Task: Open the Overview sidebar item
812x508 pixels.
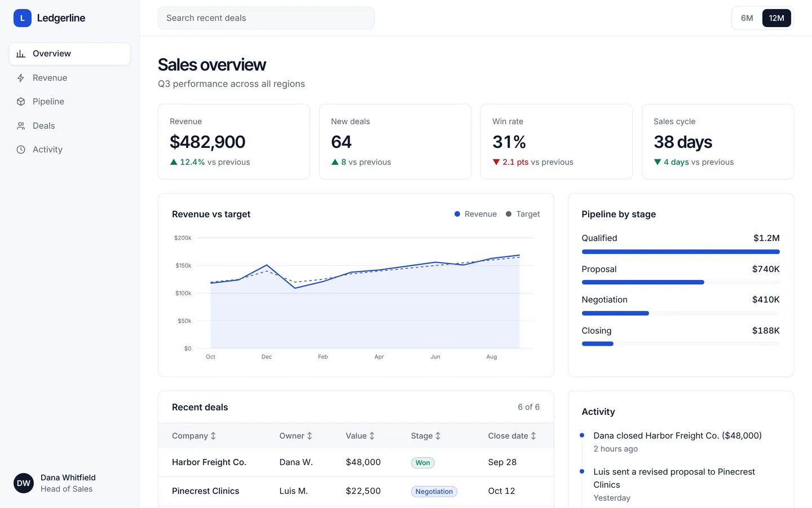Action: point(70,54)
